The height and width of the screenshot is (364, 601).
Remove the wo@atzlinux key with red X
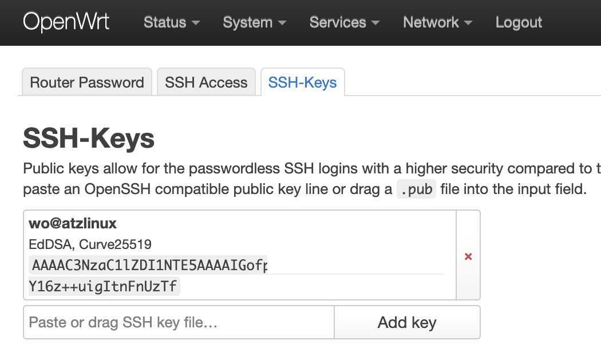[468, 256]
